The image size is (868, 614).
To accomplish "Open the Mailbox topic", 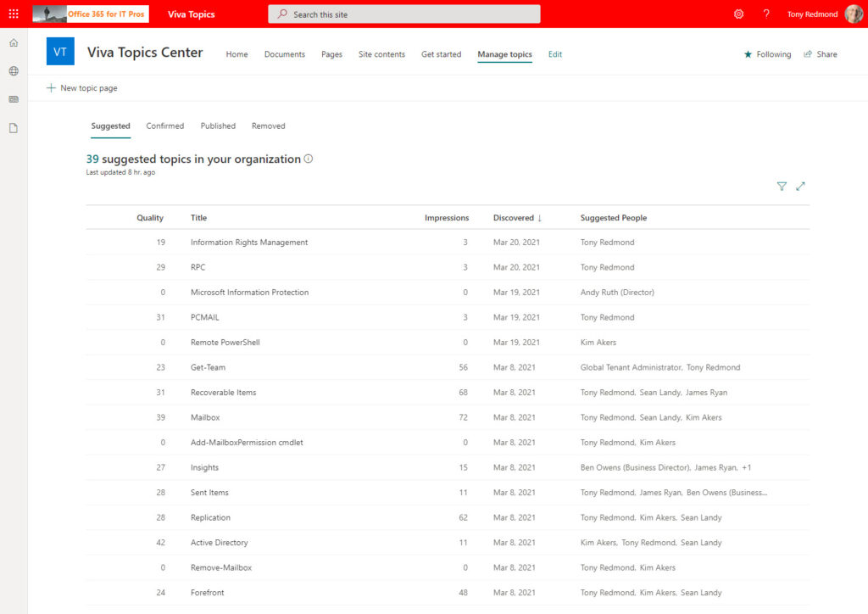I will point(205,417).
